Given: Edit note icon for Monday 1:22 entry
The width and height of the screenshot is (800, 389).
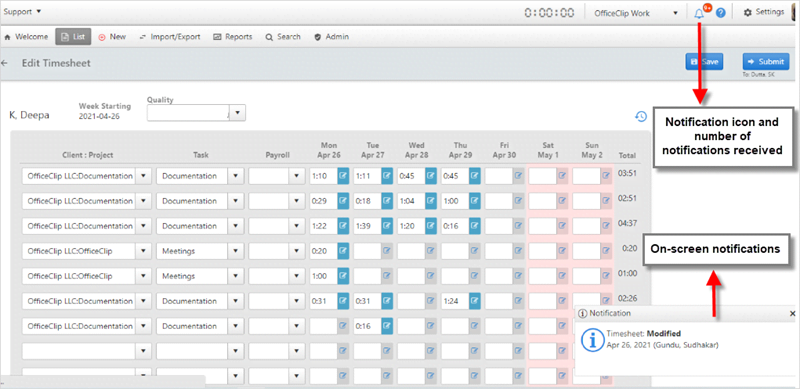Looking at the screenshot, I should coord(343,226).
